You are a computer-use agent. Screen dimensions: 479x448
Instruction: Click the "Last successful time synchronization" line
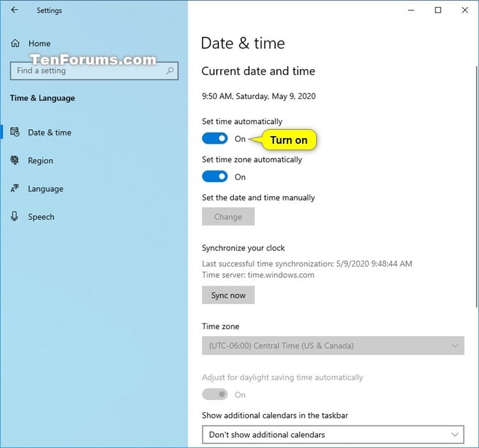point(307,263)
